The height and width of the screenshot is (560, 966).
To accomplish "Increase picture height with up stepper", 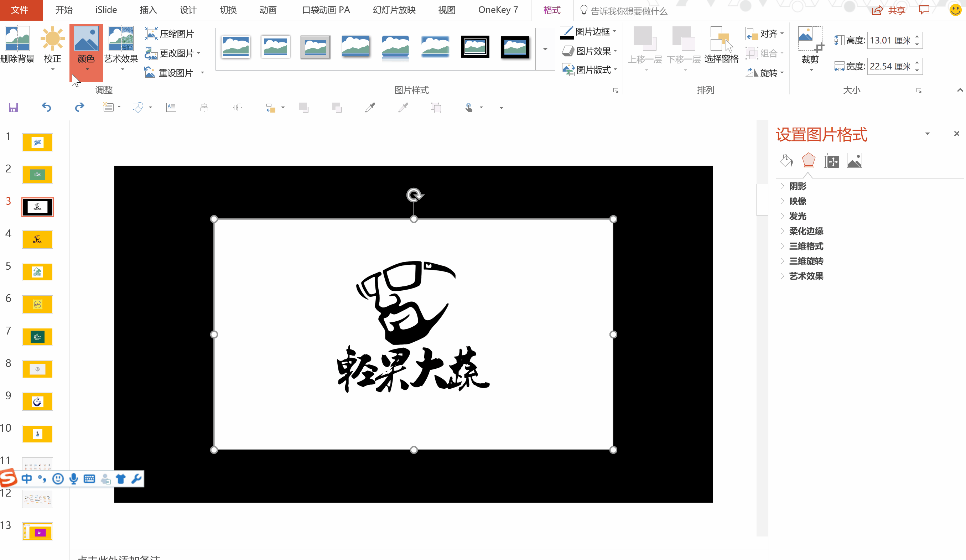I will 917,37.
